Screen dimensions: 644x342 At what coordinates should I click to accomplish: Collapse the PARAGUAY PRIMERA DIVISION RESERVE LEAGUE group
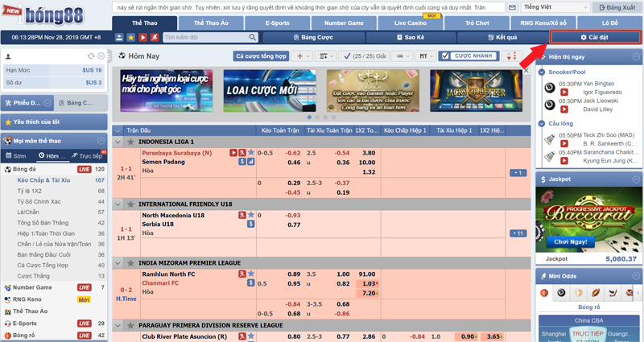[118, 326]
